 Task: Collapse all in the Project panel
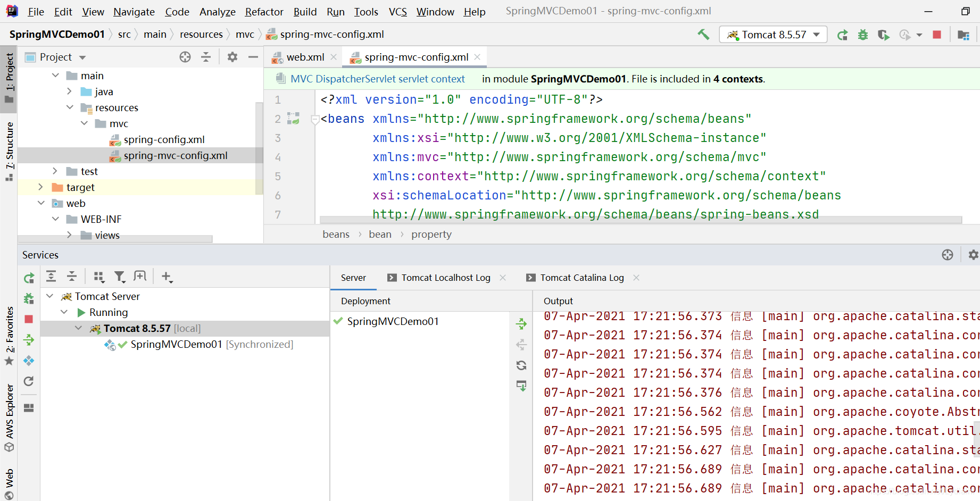pos(206,57)
